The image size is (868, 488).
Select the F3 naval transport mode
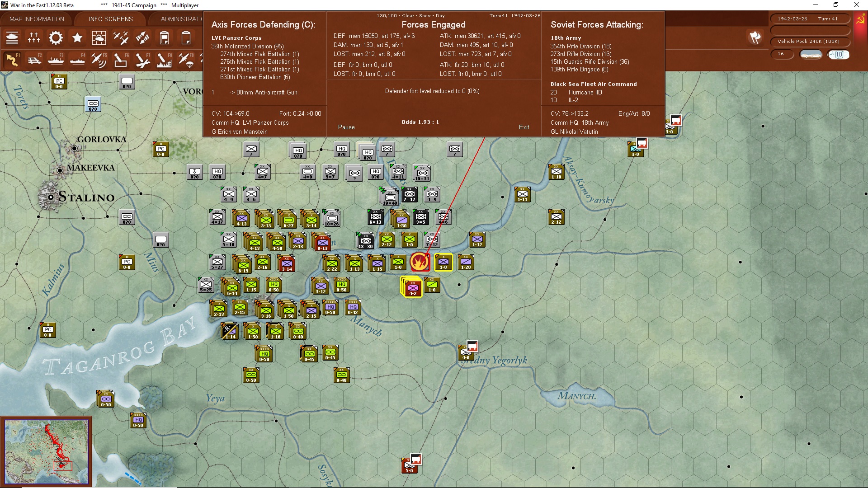click(x=56, y=60)
